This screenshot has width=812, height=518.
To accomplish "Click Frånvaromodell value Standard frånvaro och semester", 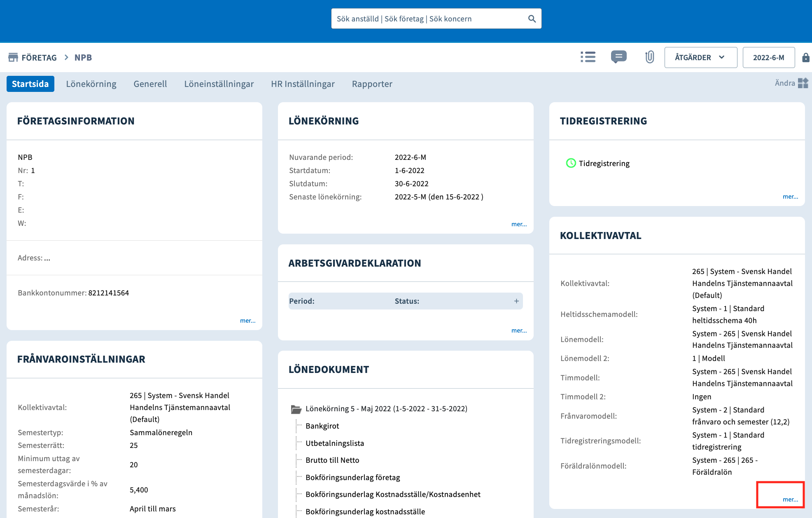I will 741,416.
